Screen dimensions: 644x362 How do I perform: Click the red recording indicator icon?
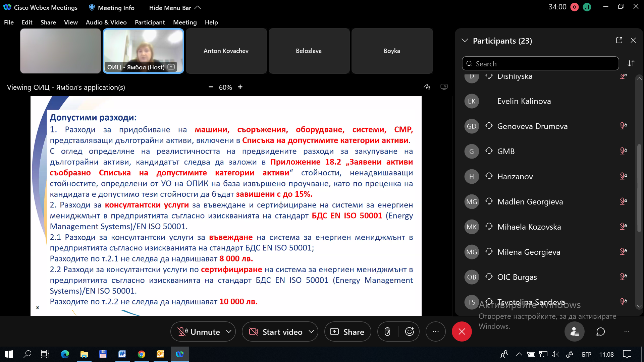575,7
